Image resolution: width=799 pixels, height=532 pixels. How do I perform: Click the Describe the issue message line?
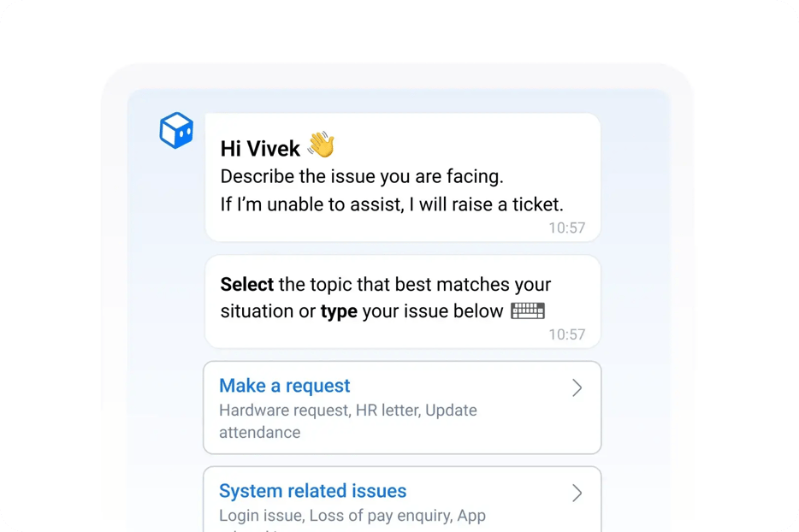pyautogui.click(x=362, y=177)
